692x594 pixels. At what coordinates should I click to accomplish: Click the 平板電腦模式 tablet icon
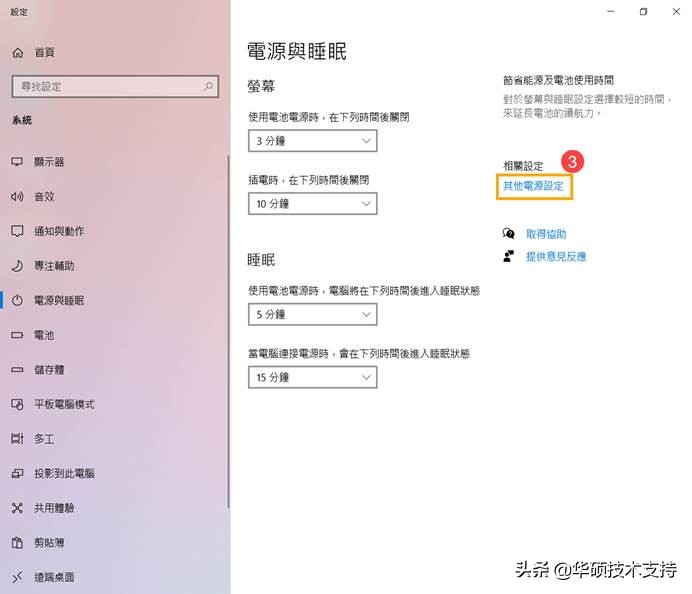coord(17,404)
